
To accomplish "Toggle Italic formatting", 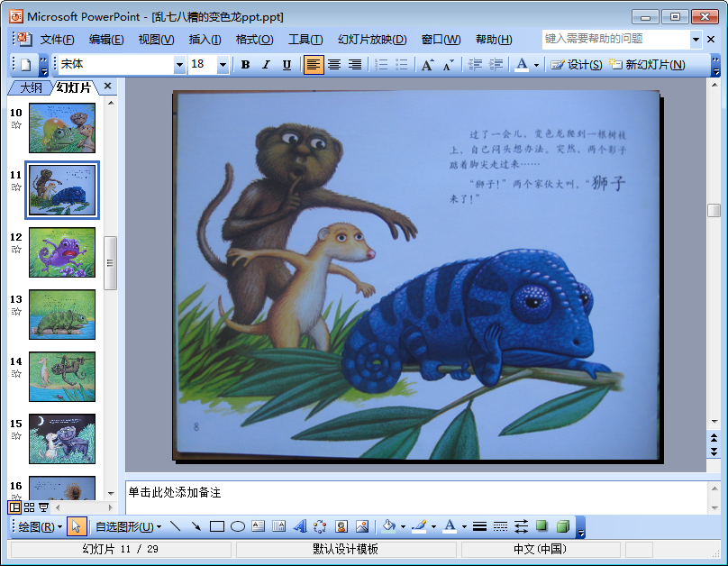I will (266, 65).
